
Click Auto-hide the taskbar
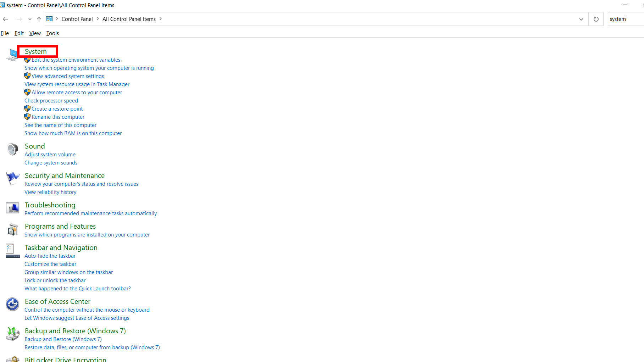pos(50,256)
